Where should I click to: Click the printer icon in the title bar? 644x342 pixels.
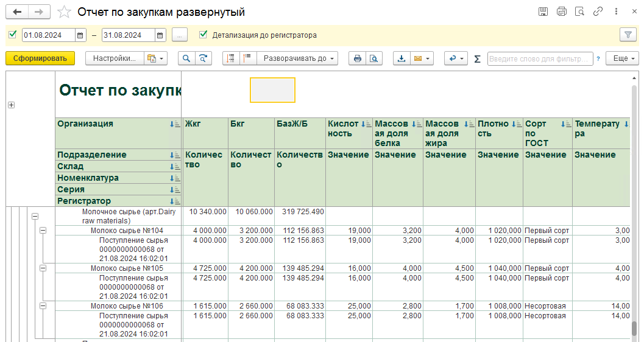point(562,12)
